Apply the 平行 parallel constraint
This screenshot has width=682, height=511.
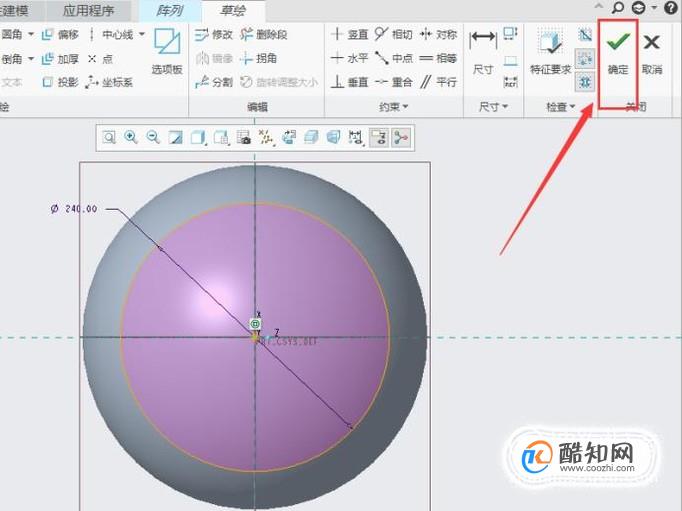click(x=438, y=82)
